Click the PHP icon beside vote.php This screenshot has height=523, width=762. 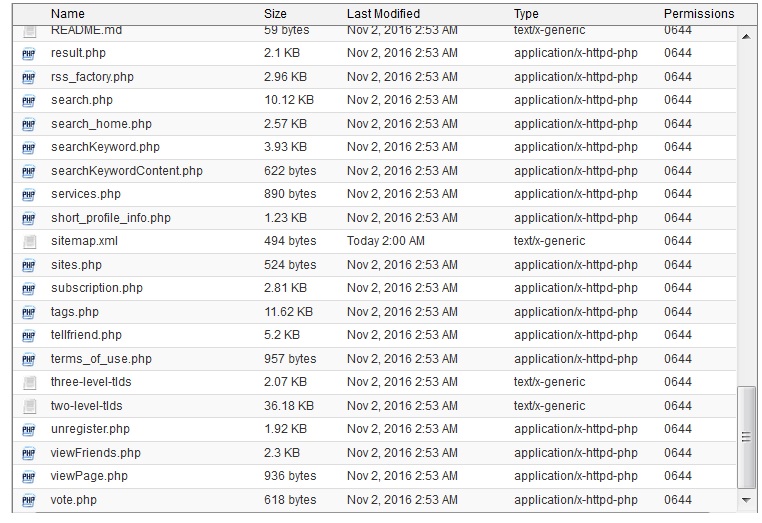click(28, 500)
